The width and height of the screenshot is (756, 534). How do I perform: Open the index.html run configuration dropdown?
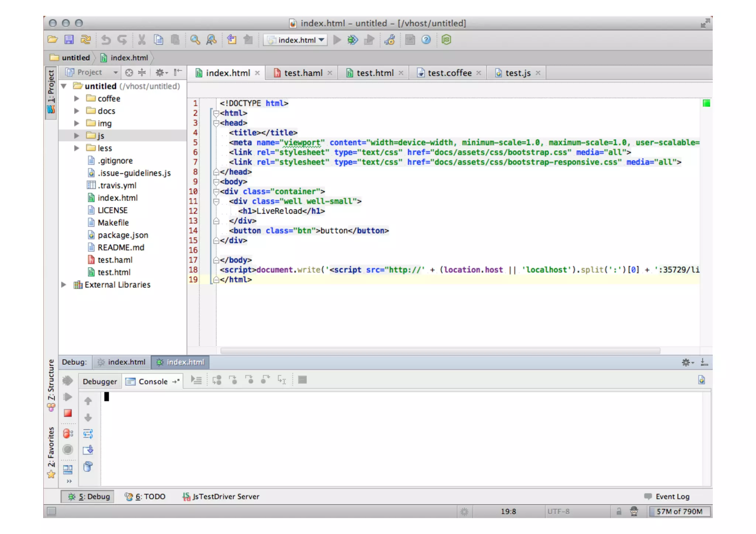click(x=295, y=40)
